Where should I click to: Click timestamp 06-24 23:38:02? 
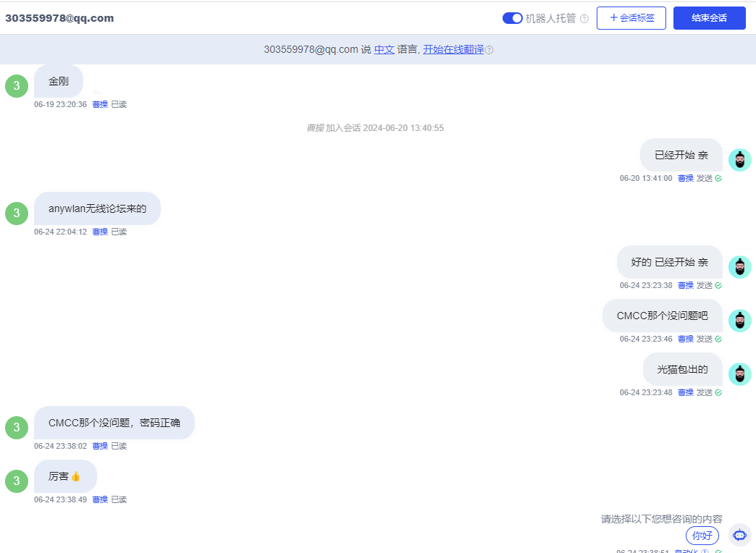tap(60, 446)
